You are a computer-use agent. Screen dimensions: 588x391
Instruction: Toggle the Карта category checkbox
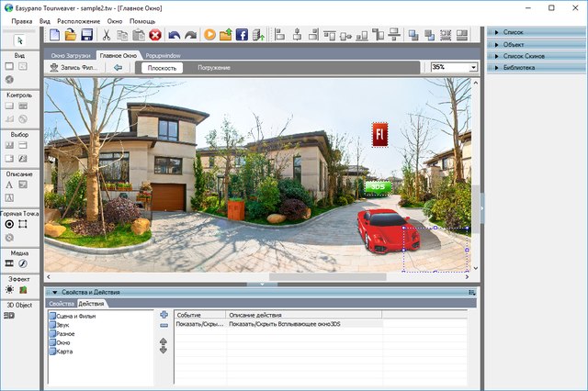pos(52,352)
